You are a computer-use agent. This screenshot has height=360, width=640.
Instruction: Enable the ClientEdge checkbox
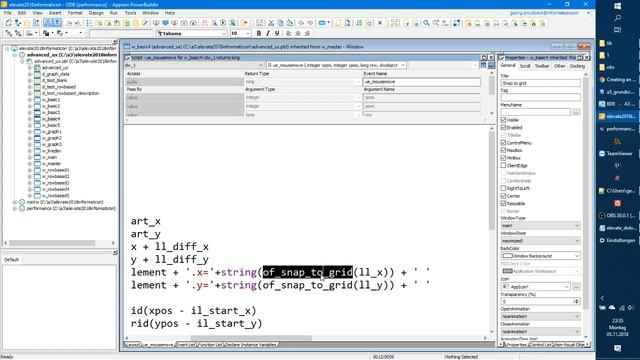pyautogui.click(x=503, y=165)
